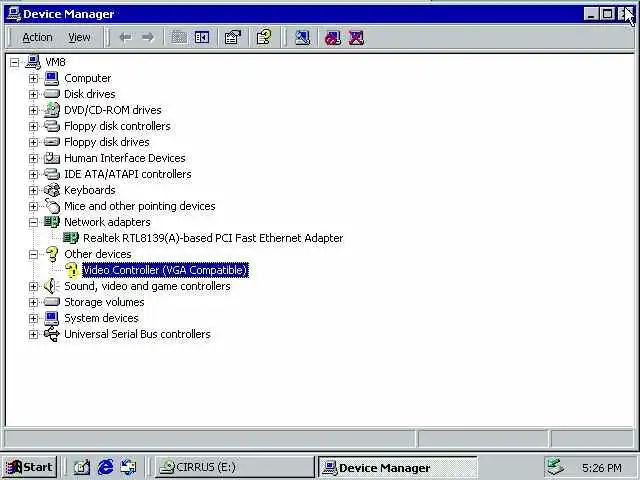Toggle the Show/Hide console tree icon
The height and width of the screenshot is (480, 640).
[x=202, y=38]
